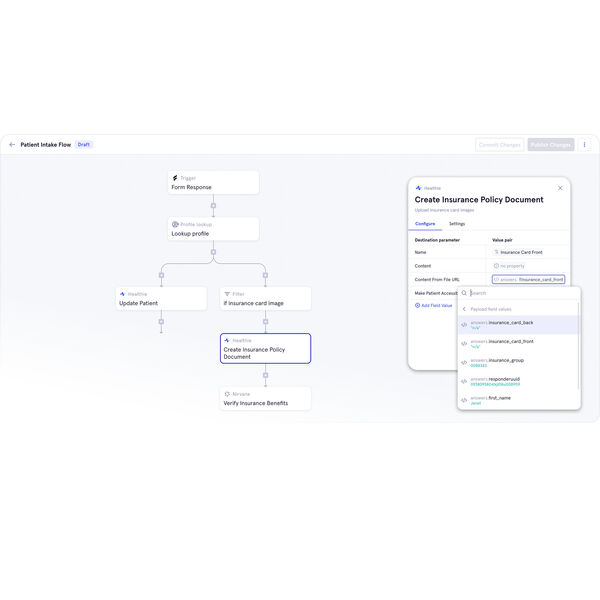Click the Commit Changes button
Screen dimensions: 600x600
[x=499, y=145]
